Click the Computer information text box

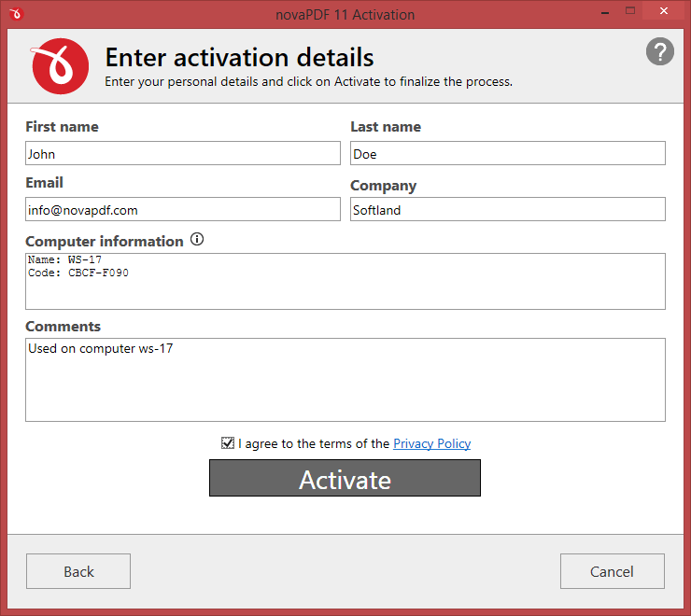click(x=345, y=281)
